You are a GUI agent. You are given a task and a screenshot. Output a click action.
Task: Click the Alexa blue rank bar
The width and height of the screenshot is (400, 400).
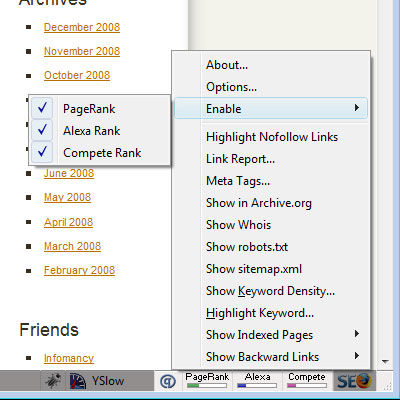coord(257,386)
